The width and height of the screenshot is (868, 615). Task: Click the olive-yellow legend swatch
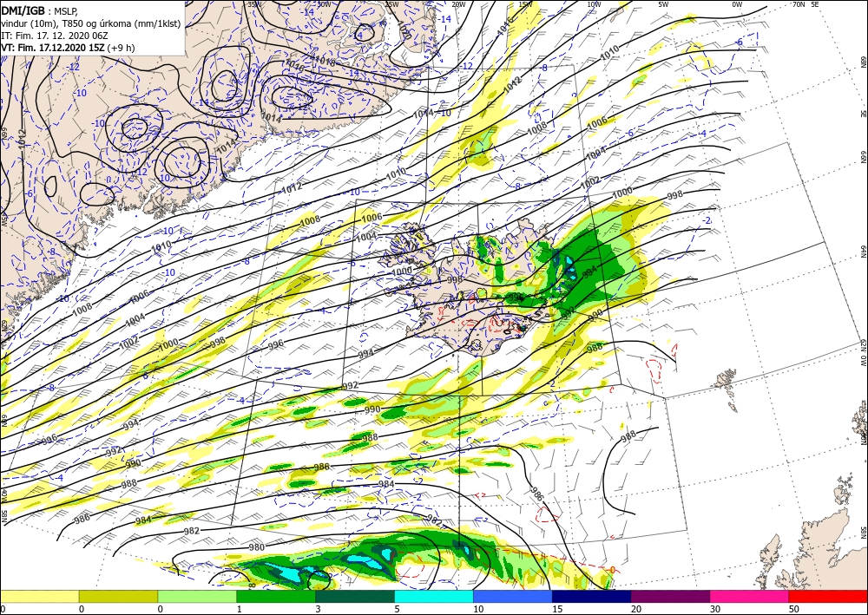(x=118, y=596)
